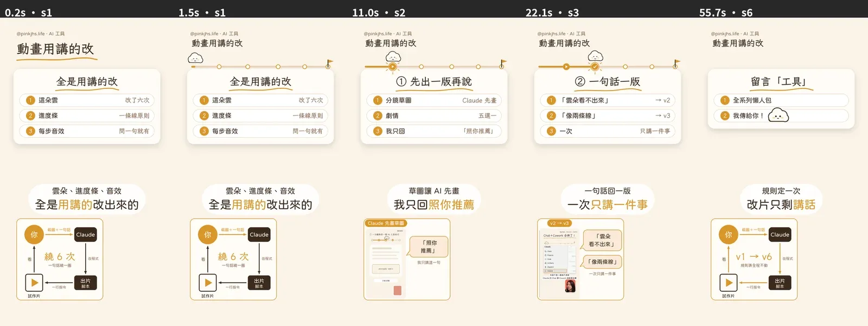Click the 「照你推薦」 speech bubble
The image size is (868, 326).
pos(427,246)
